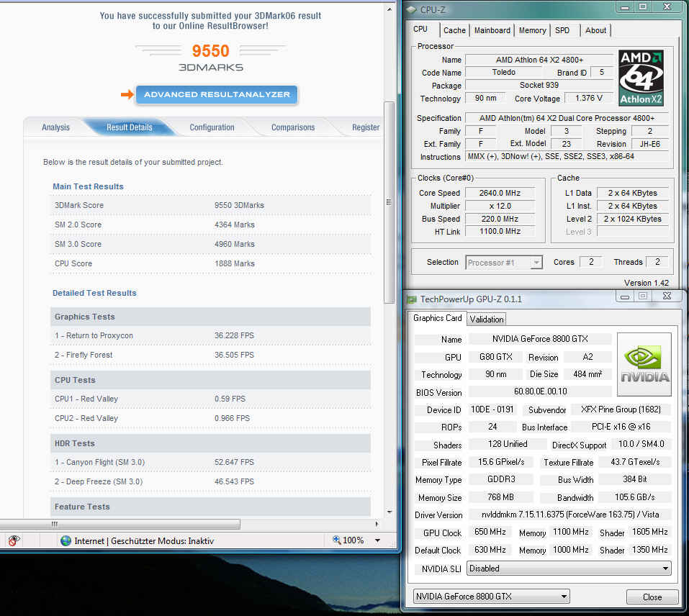This screenshot has height=616, width=689.
Task: Click the Core Voltage 1.376 V field
Action: point(588,98)
